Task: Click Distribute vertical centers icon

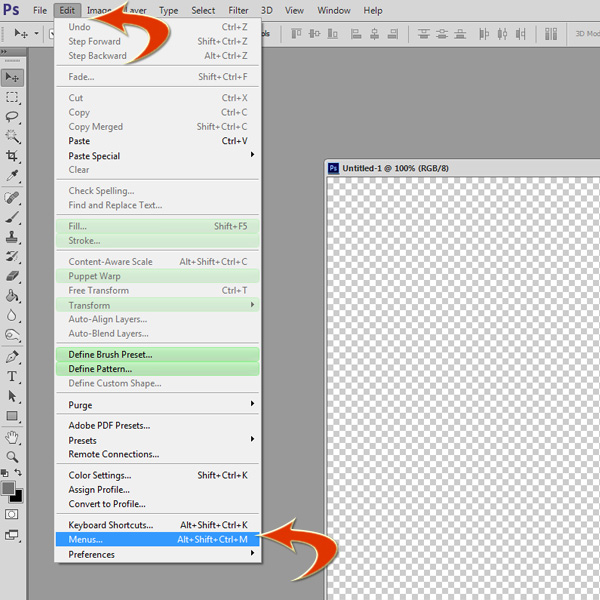Action: (x=442, y=34)
